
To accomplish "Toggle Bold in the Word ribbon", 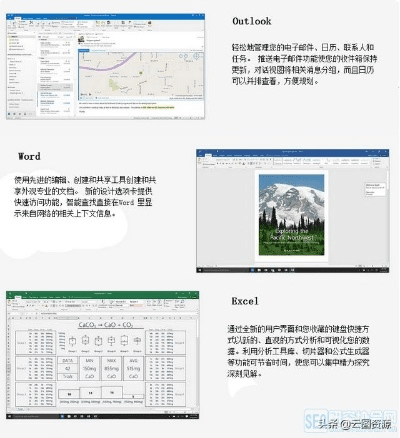I will [x=218, y=164].
